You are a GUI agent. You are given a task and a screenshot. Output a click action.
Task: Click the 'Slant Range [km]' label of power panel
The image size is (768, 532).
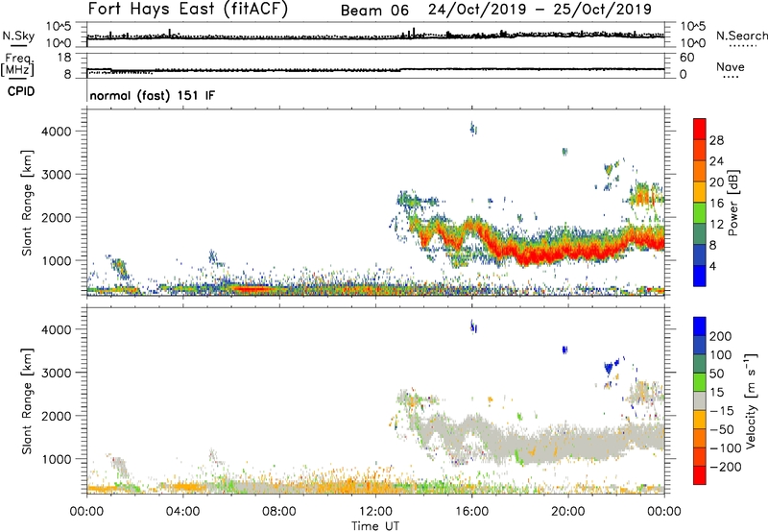click(27, 203)
